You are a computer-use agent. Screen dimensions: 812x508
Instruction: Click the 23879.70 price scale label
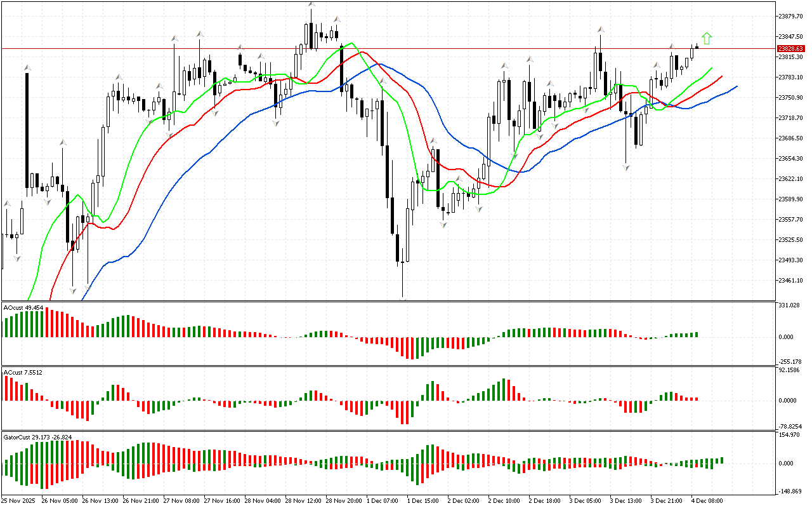point(790,16)
